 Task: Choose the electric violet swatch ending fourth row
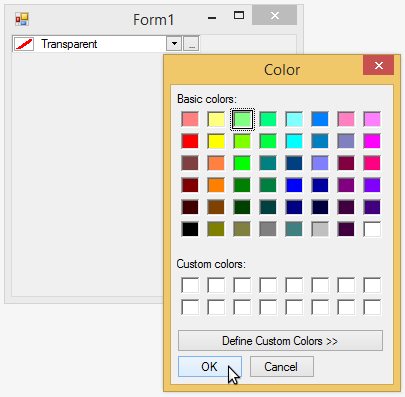[372, 185]
